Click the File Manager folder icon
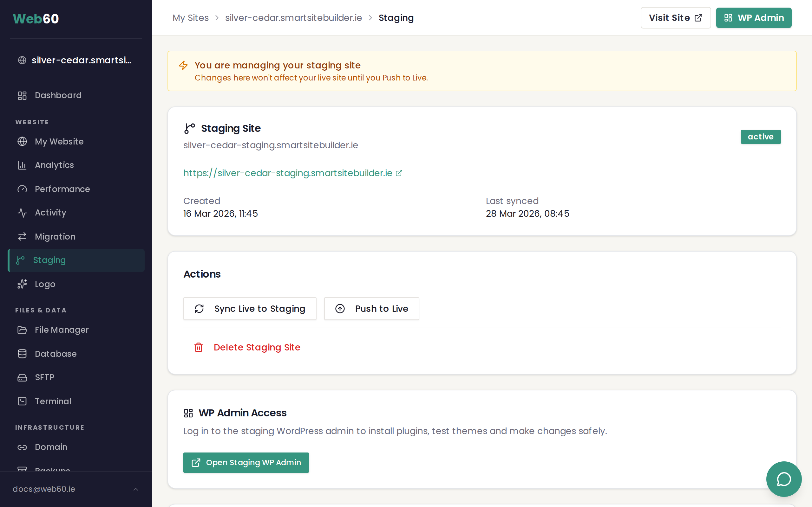 pos(22,330)
